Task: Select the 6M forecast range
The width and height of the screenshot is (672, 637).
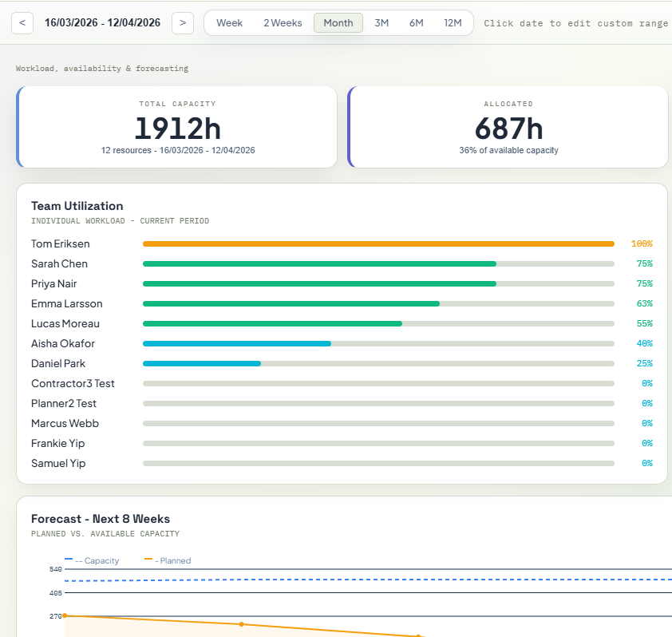Action: tap(416, 23)
